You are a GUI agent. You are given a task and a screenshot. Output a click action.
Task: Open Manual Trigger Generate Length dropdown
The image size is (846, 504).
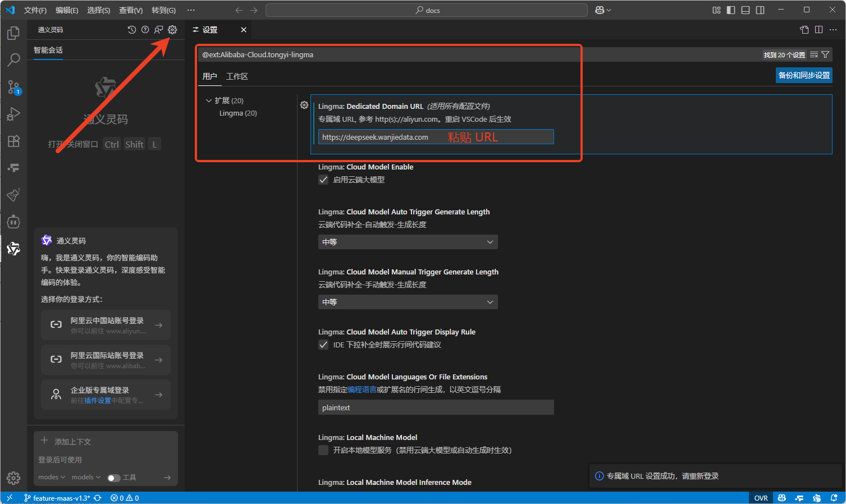click(408, 302)
